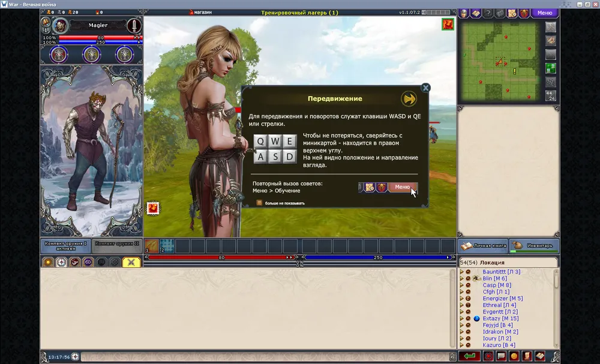Click the compass chat filter icon
This screenshot has height=364, width=600.
[x=61, y=262]
